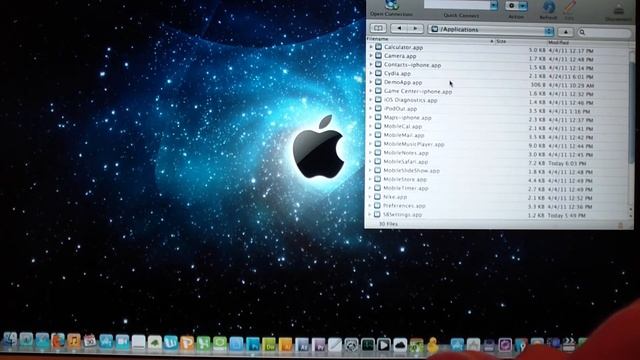Open Finder from the Dock
Image resolution: width=640 pixels, height=360 pixels.
point(10,340)
